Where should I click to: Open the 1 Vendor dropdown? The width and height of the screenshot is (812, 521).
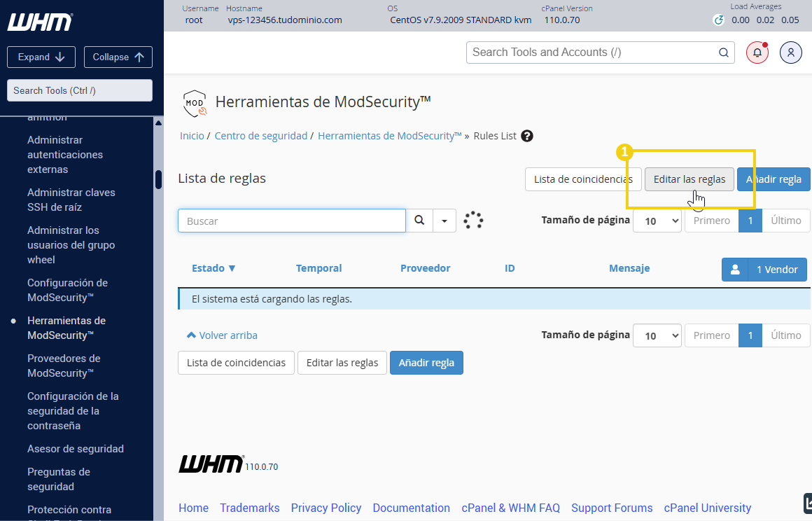pyautogui.click(x=777, y=270)
